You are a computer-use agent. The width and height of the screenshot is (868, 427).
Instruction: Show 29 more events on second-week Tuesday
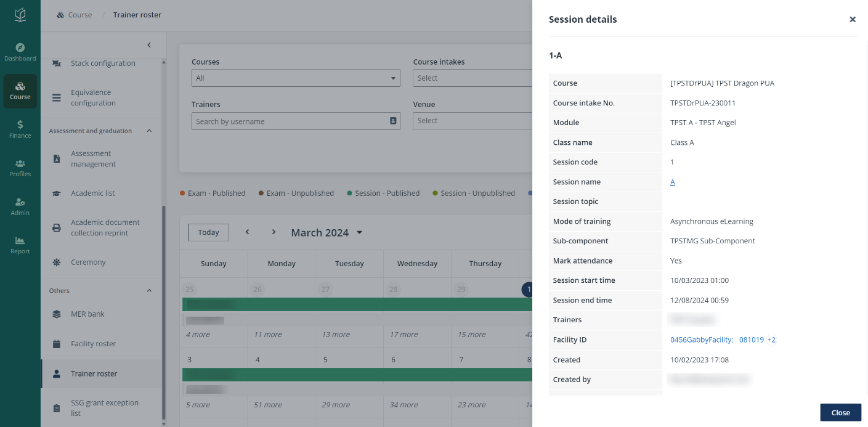tap(336, 405)
